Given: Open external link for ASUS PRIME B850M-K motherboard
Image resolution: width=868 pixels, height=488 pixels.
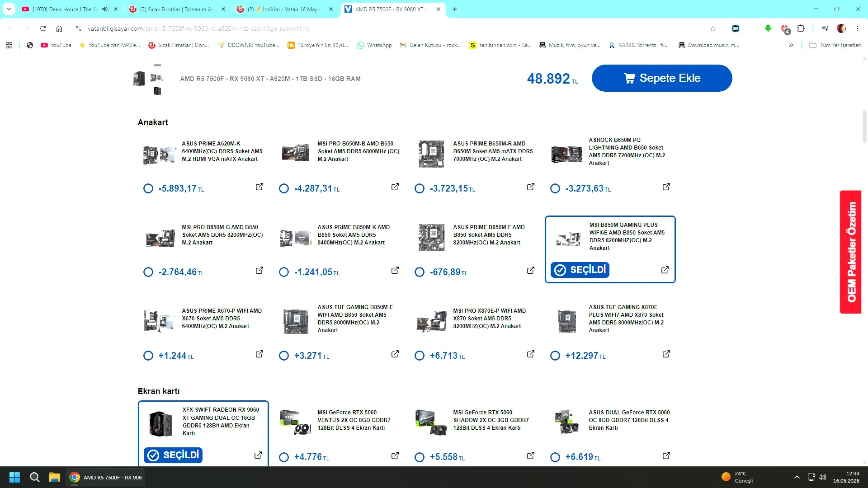Looking at the screenshot, I should (395, 270).
